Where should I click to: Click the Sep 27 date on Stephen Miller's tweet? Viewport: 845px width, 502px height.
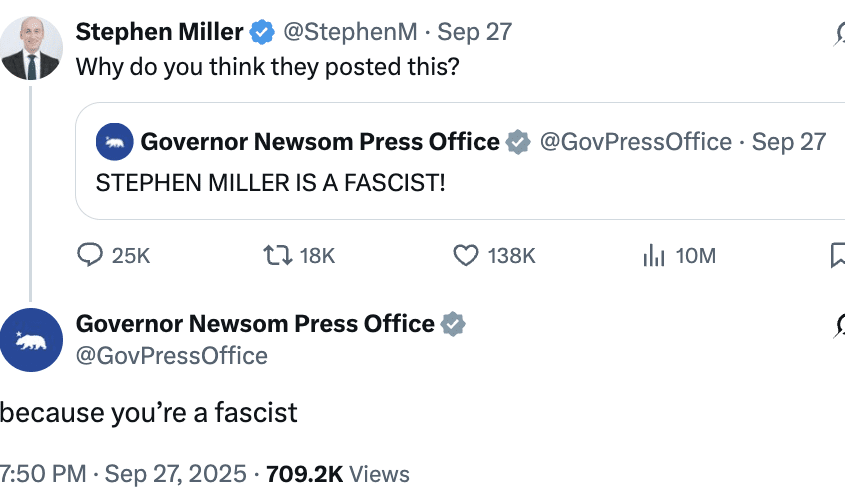pyautogui.click(x=475, y=32)
